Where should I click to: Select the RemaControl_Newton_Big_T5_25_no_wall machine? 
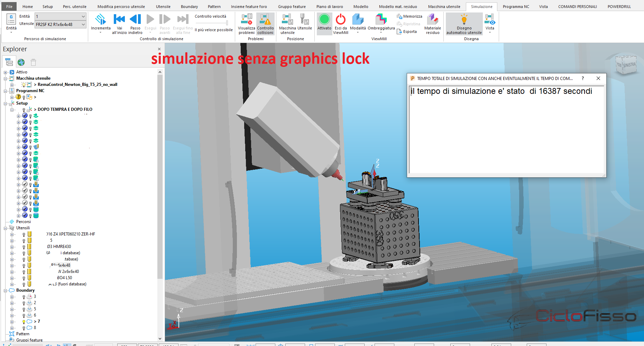tap(77, 85)
